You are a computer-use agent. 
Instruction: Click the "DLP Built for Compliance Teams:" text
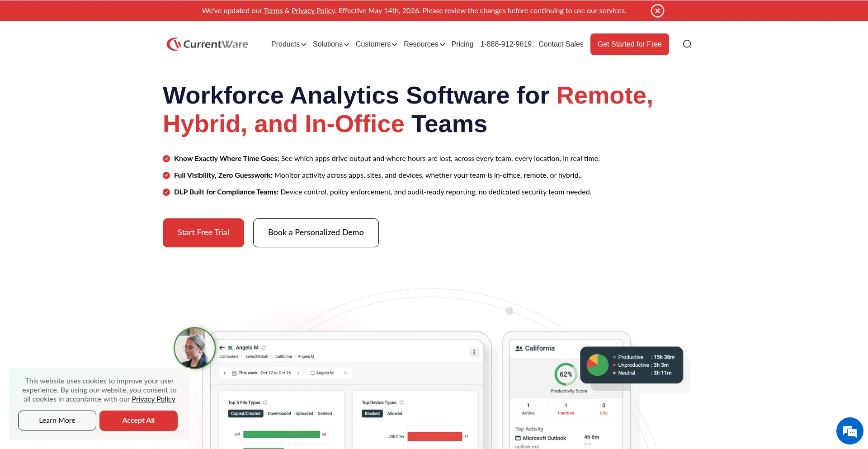coord(226,192)
